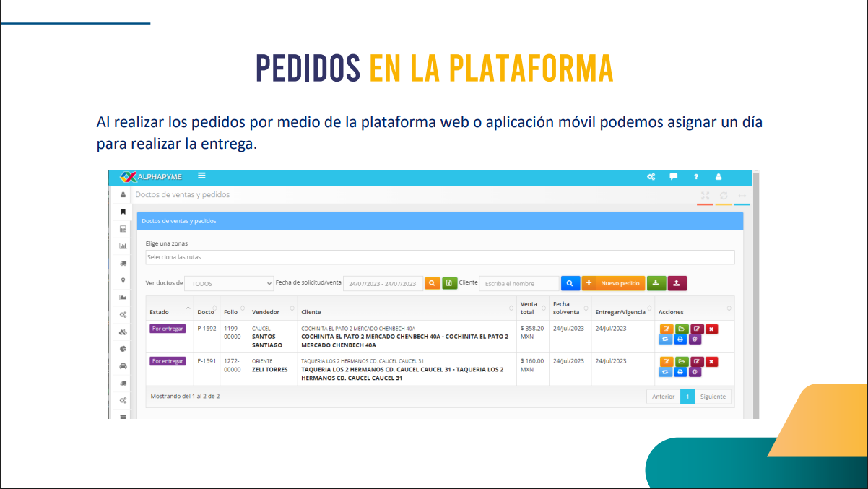Toggle the hamburger menu beside ALPHAPYME
The height and width of the screenshot is (489, 868).
[201, 176]
